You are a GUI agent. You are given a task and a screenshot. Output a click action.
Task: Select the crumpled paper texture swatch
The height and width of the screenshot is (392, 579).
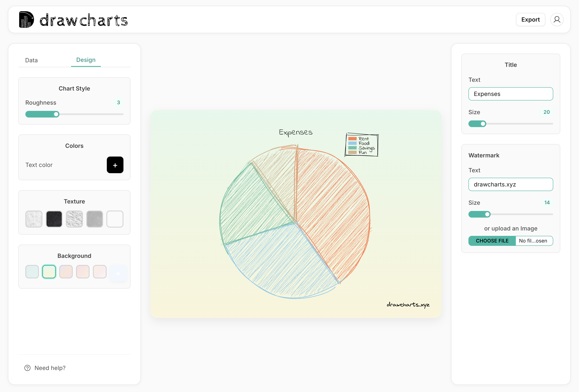tap(74, 219)
